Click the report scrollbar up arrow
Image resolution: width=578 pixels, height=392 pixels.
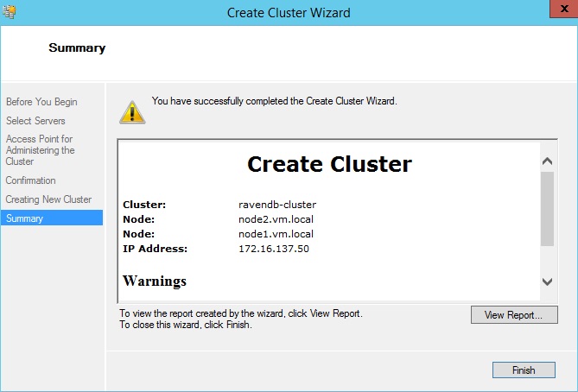548,161
